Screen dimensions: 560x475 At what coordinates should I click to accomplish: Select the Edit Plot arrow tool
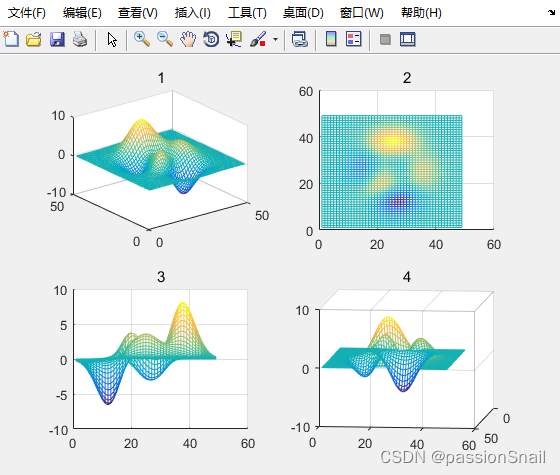point(112,39)
